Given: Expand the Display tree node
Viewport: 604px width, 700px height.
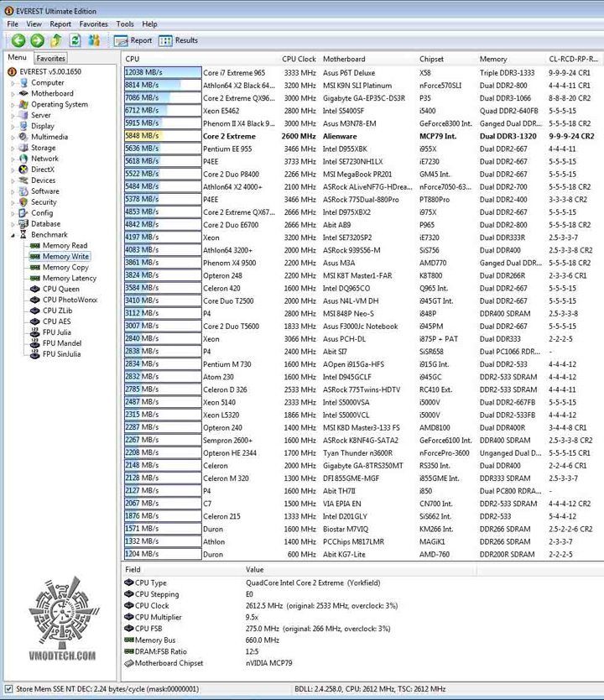Looking at the screenshot, I should click(13, 127).
